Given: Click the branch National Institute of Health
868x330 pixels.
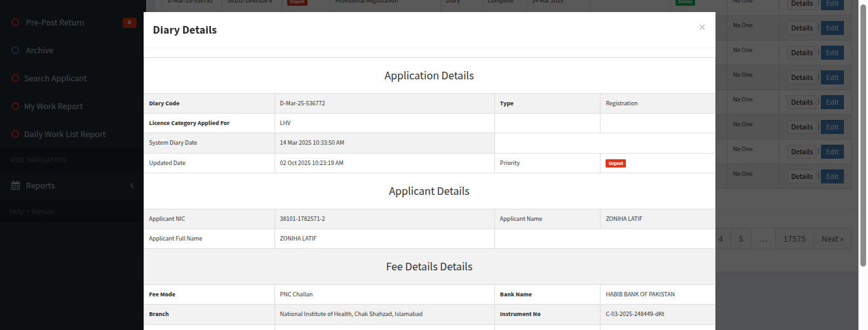Looking at the screenshot, I should click(351, 314).
